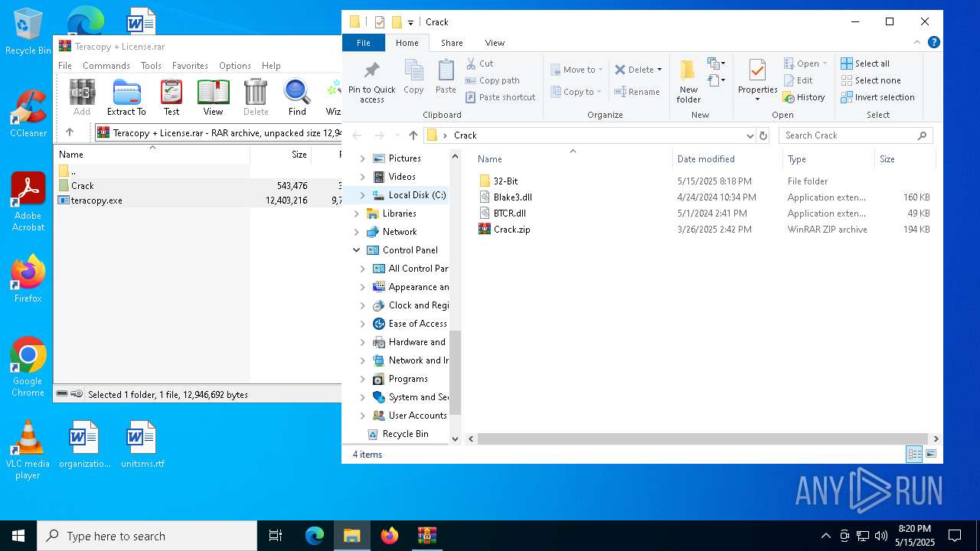Click Copy path in the ribbon

(x=492, y=80)
